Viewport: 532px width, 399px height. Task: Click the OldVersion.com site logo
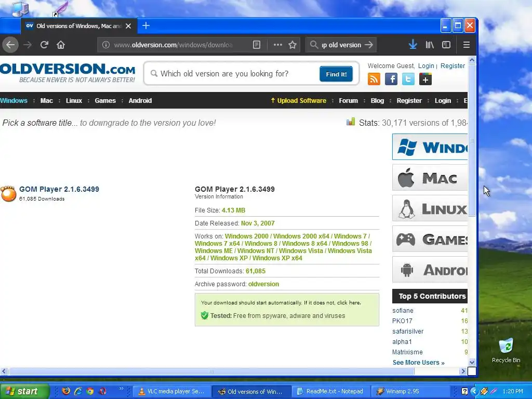(68, 73)
